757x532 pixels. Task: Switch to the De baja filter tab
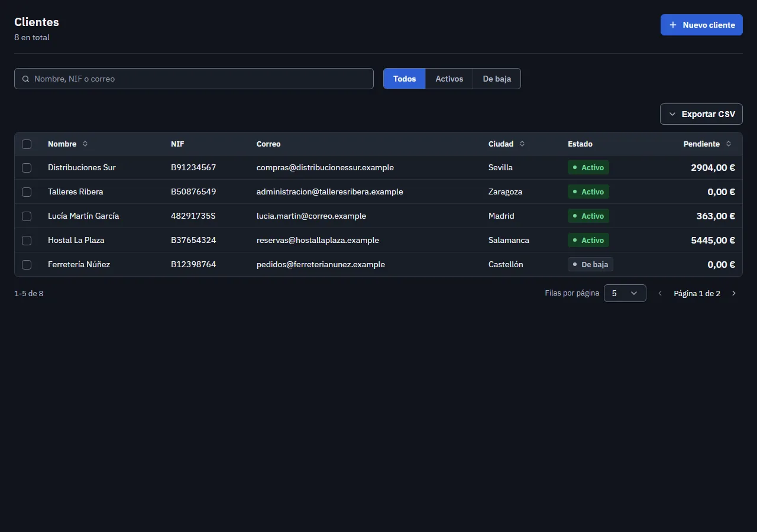tap(497, 79)
